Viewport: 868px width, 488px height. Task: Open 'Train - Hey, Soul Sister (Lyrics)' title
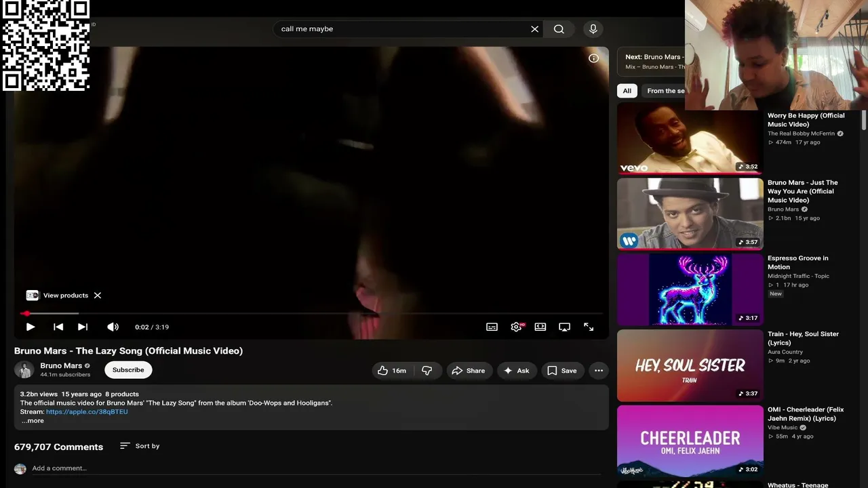[803, 338]
